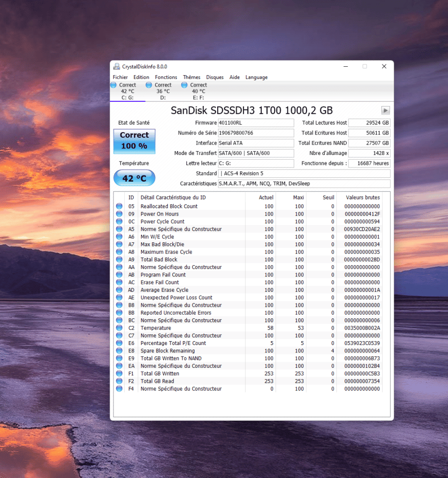The image size is (448, 478).
Task: Click the first disk's blue status orb
Action: pyautogui.click(x=113, y=85)
